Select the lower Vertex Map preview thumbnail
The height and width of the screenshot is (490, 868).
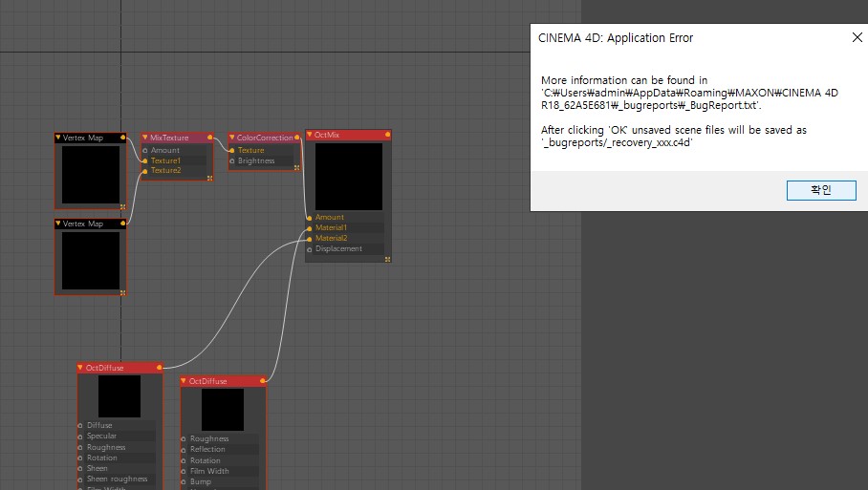(x=91, y=261)
